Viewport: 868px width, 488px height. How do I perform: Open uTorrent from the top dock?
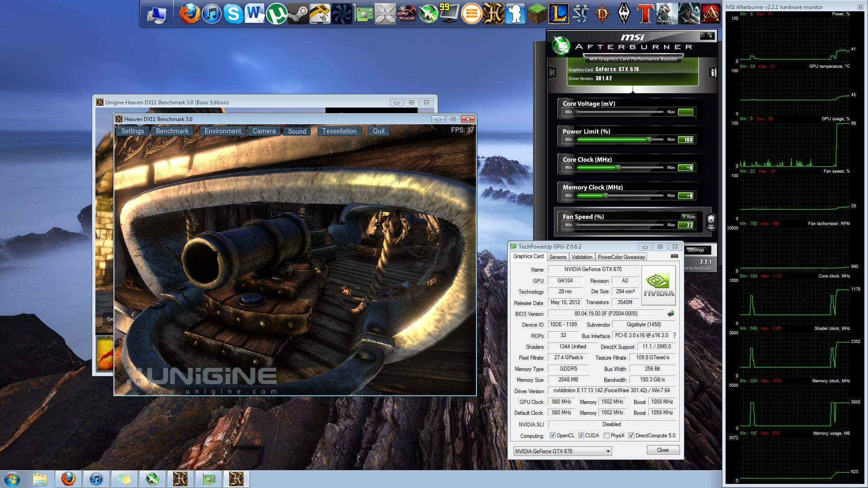tap(276, 14)
